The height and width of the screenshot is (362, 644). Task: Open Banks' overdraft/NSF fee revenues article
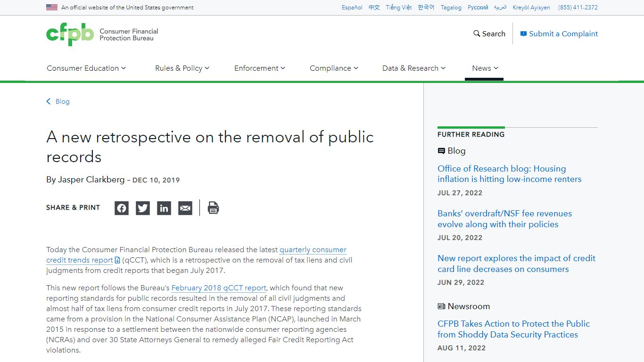pyautogui.click(x=504, y=219)
